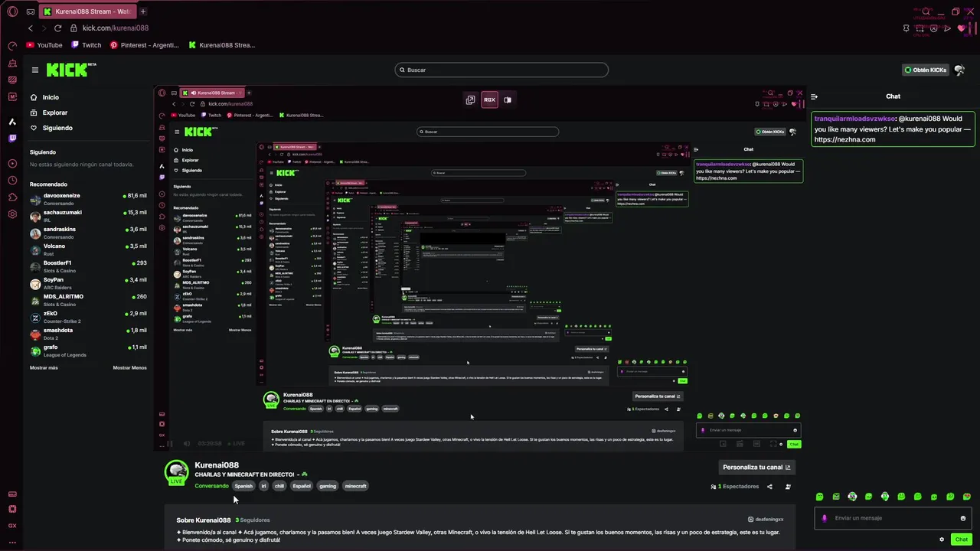The height and width of the screenshot is (551, 980).
Task: Select the gaming tag
Action: (x=328, y=486)
